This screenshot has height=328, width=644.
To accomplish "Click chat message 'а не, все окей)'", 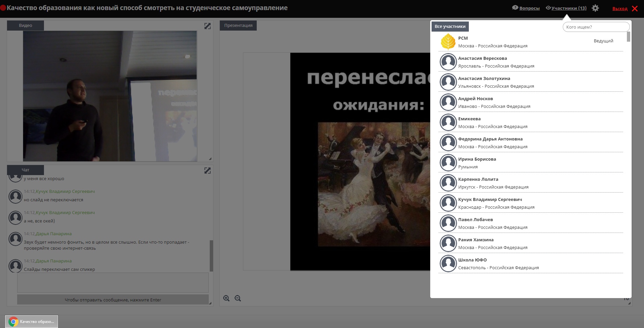I will (x=39, y=221).
